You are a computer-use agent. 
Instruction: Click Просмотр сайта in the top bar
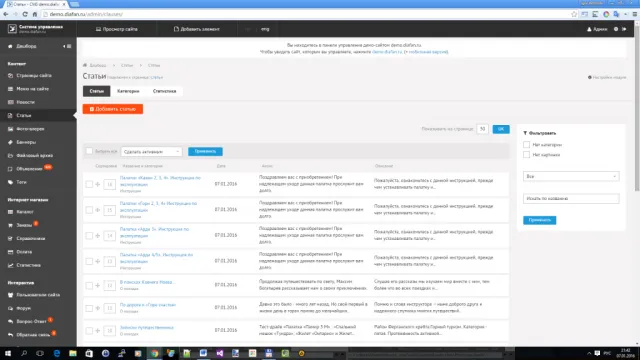point(117,29)
